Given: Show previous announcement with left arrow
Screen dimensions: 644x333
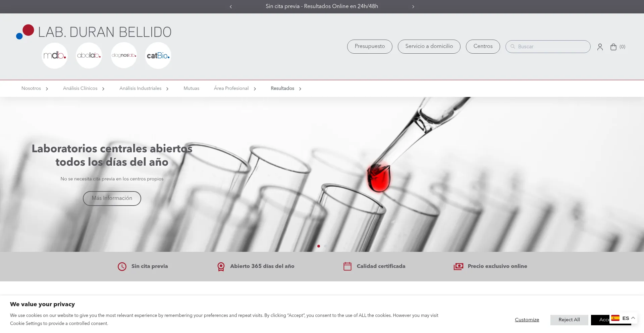Looking at the screenshot, I should click(x=231, y=7).
